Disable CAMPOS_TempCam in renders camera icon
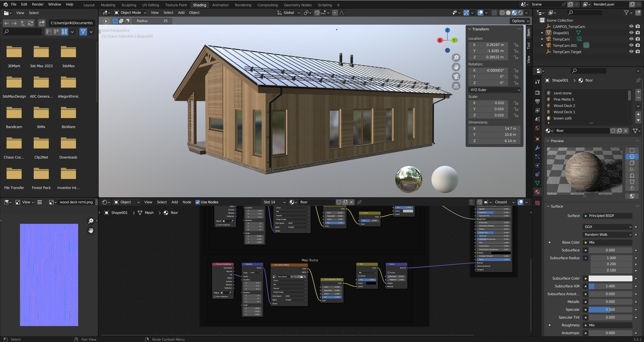 (638, 26)
